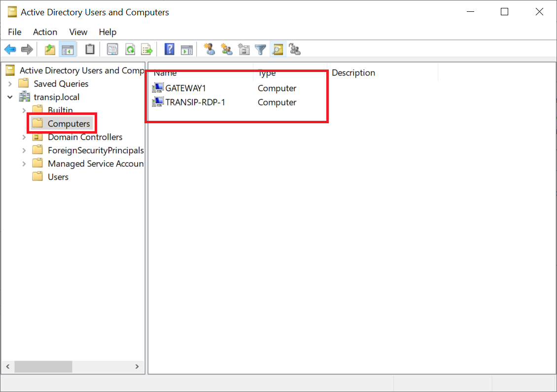Click the clipboard Paste icon

click(x=90, y=49)
